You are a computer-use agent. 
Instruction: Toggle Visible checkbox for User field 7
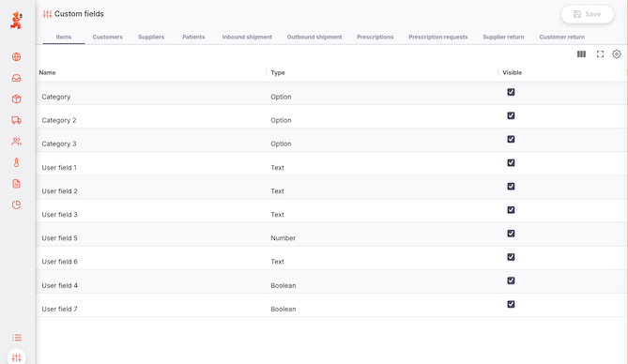click(x=511, y=304)
